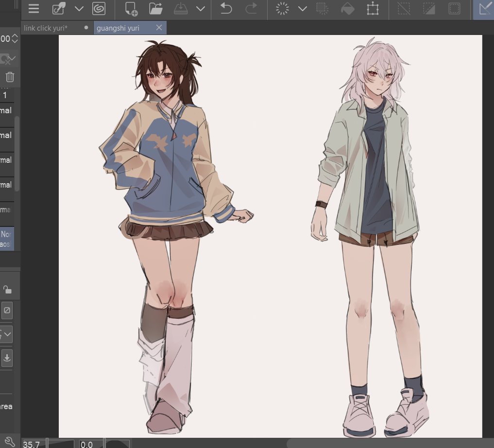Open a file with the folder icon
494x448 pixels.
point(156,9)
